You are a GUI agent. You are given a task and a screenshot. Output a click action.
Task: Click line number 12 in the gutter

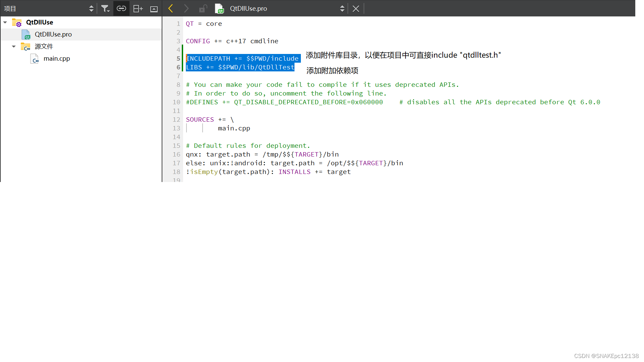point(176,119)
